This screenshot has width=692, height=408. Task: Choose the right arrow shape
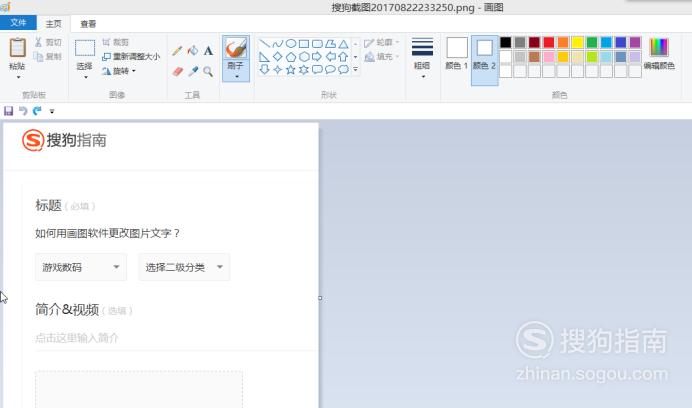click(317, 57)
